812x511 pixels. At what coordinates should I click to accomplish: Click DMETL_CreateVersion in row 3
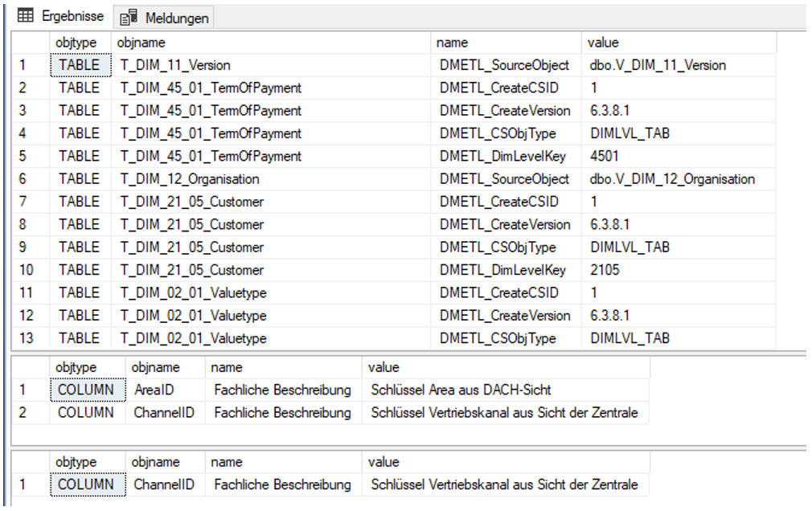coord(506,111)
